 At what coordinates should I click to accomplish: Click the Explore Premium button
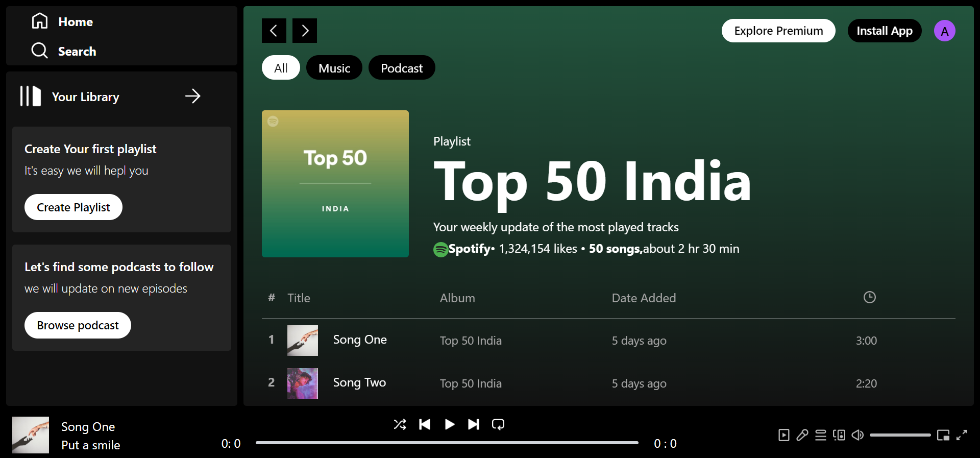778,31
